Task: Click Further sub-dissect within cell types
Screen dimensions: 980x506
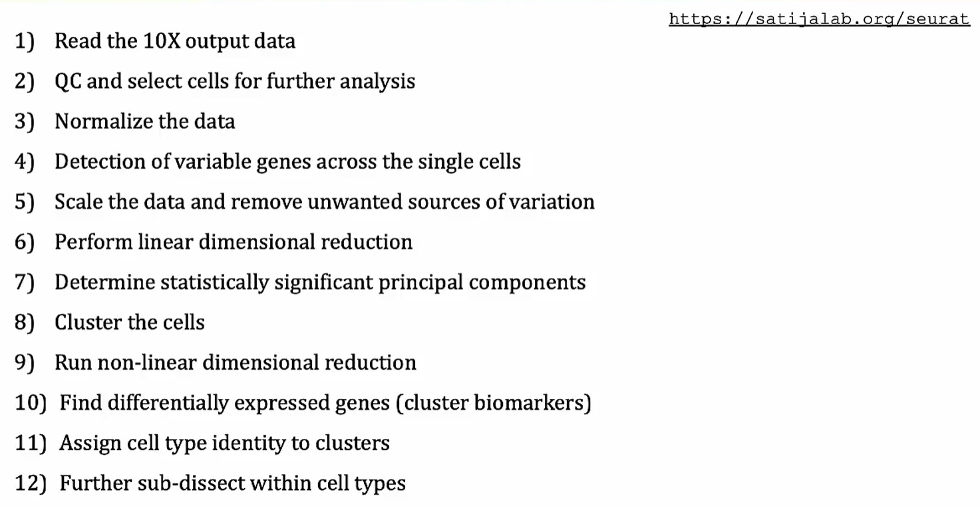Action: (x=233, y=483)
